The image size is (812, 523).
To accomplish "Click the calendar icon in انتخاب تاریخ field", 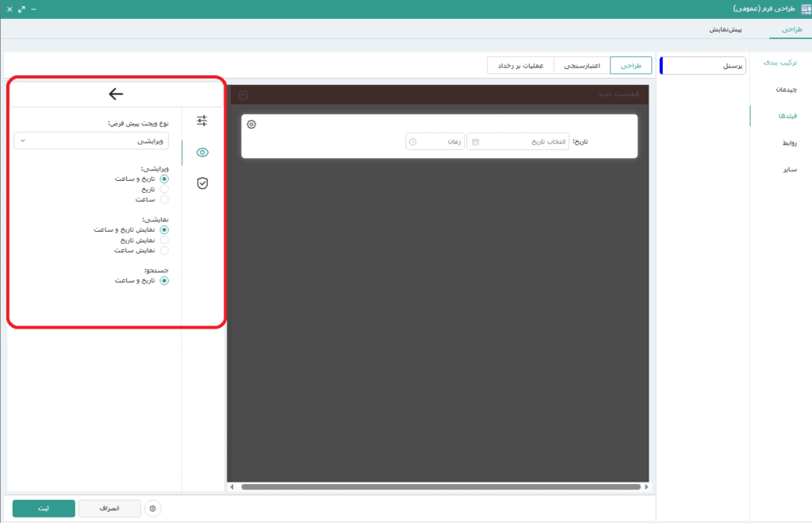I will [476, 142].
